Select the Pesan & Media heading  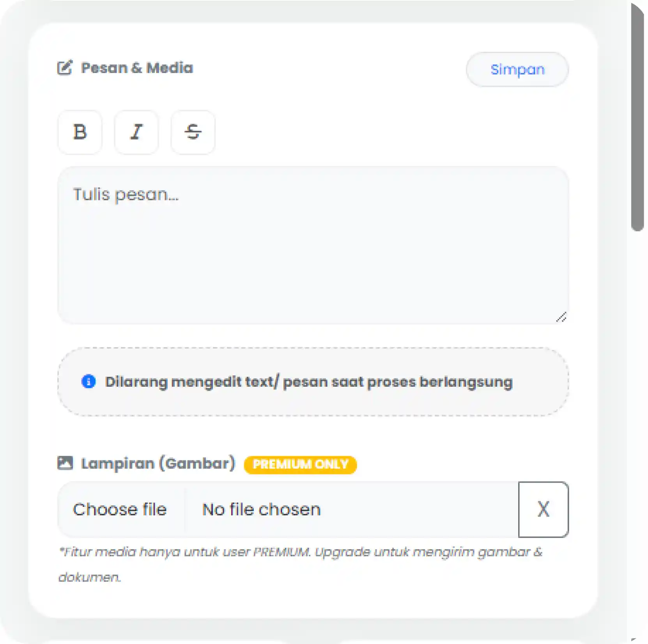pyautogui.click(x=137, y=68)
